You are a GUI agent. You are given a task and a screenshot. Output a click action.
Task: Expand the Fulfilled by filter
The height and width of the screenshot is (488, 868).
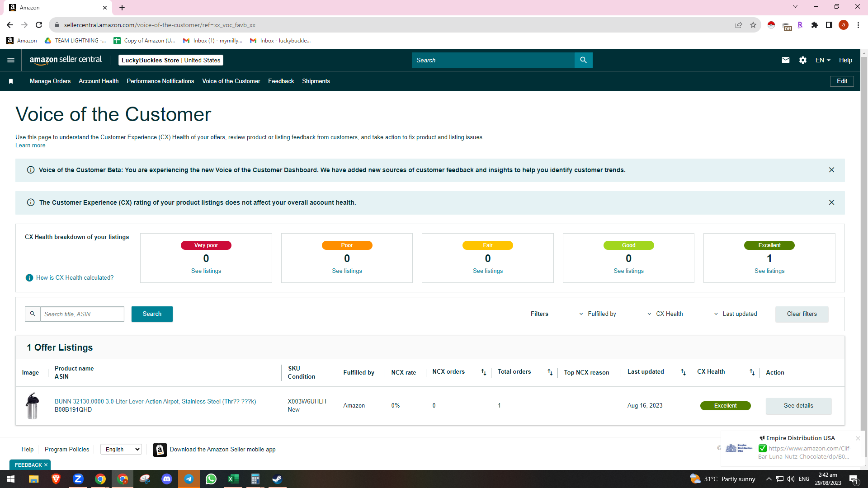597,314
